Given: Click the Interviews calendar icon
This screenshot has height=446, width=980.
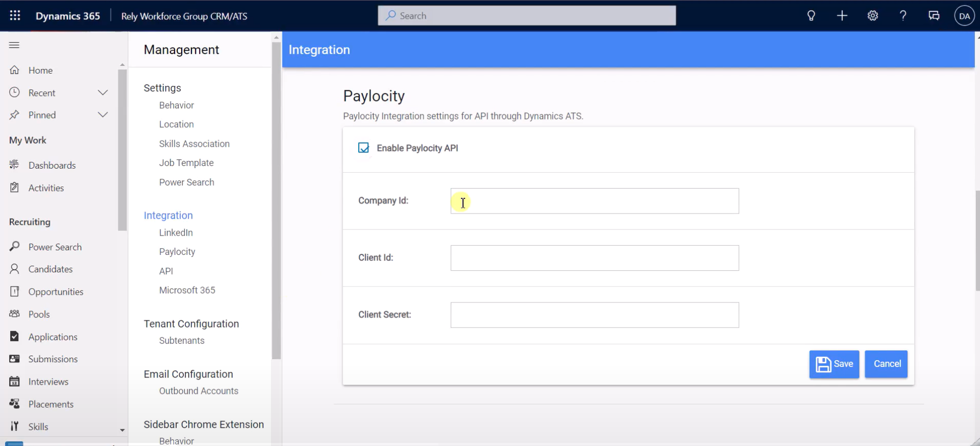Looking at the screenshot, I should (x=14, y=381).
